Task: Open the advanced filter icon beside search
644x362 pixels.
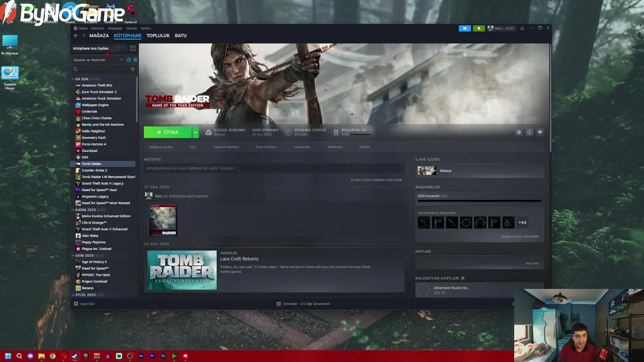Action: click(133, 69)
